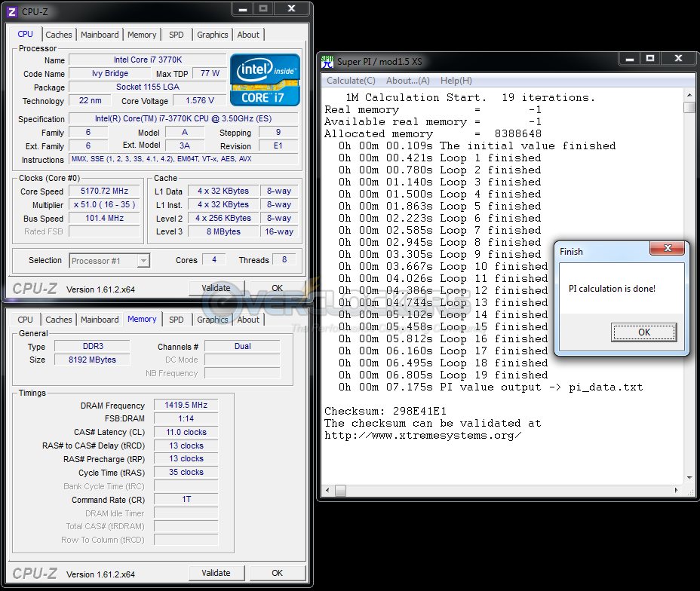700x591 pixels.
Task: Open SPD tab in top CPU-Z window
Action: point(176,35)
